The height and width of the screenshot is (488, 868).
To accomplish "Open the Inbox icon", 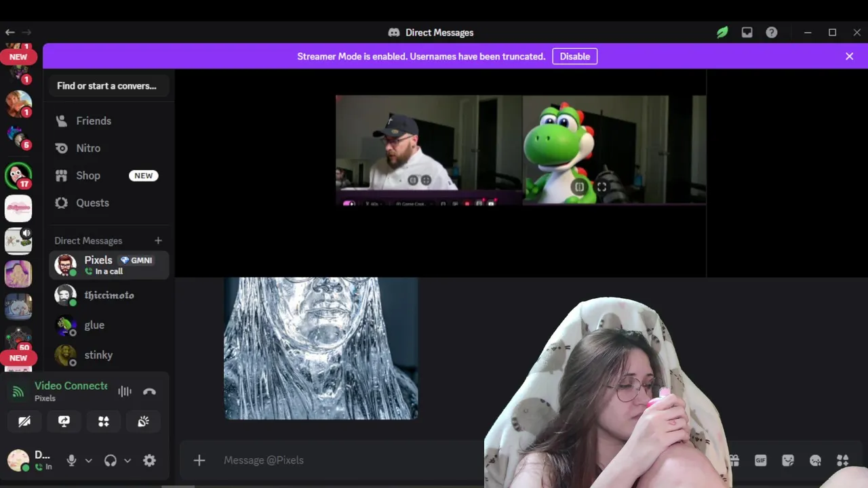I will (x=747, y=32).
